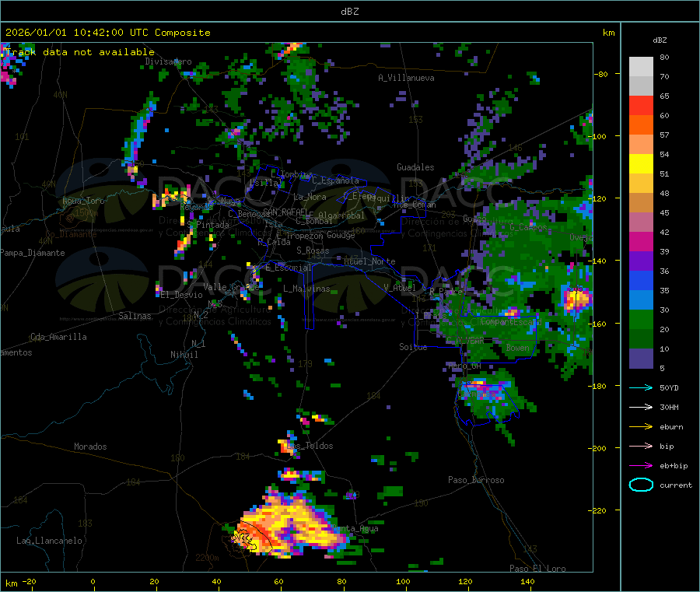The height and width of the screenshot is (592, 700).
Task: Click the 'Soitue' place label
Action: [x=413, y=347]
